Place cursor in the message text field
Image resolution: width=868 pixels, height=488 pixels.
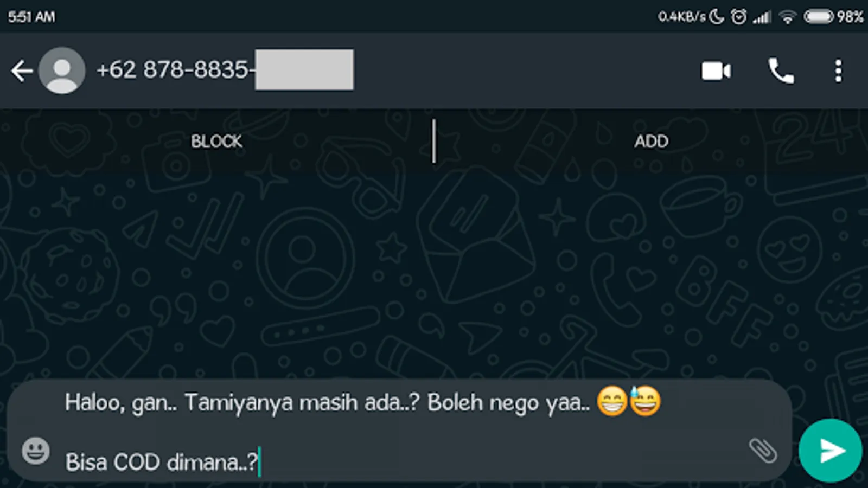[401, 431]
